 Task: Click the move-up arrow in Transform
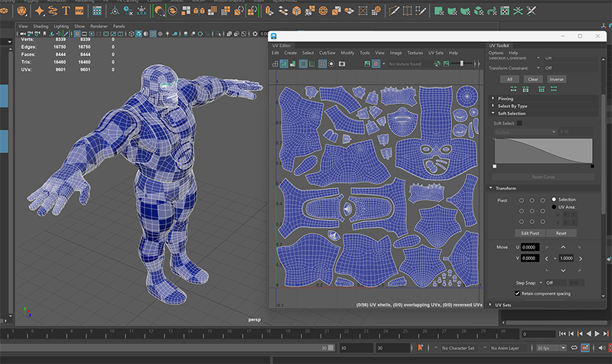(562, 247)
